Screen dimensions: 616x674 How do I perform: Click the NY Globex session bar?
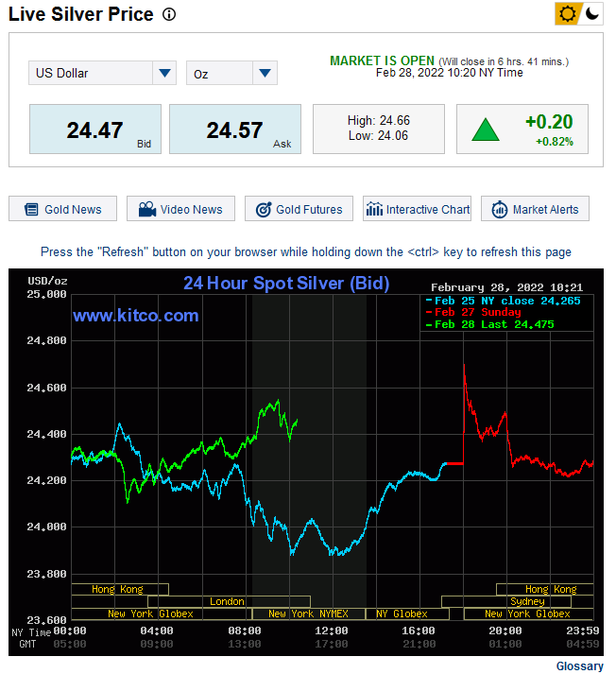[407, 614]
